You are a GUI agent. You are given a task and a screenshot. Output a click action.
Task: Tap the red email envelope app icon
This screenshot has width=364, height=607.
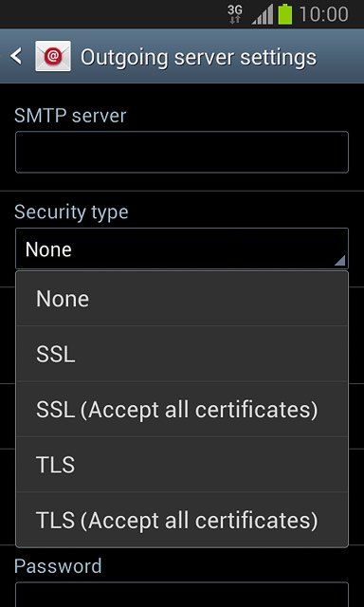(53, 56)
